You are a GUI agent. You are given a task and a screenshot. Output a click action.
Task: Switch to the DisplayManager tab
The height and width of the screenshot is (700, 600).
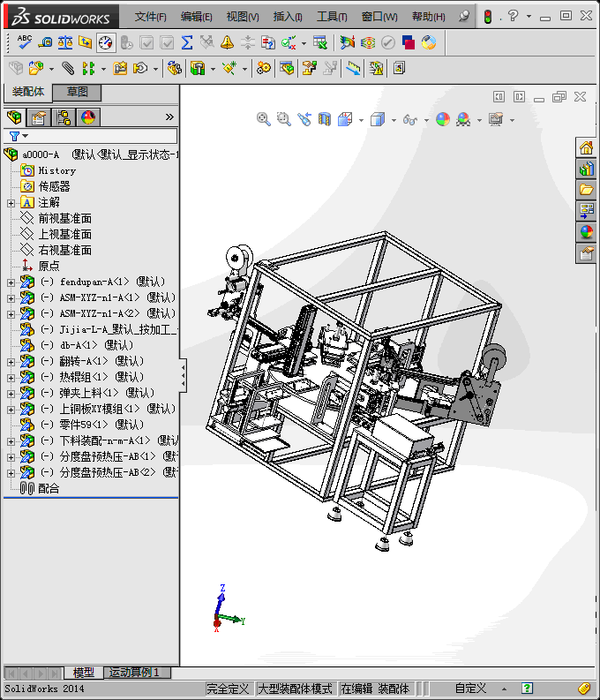click(x=88, y=117)
